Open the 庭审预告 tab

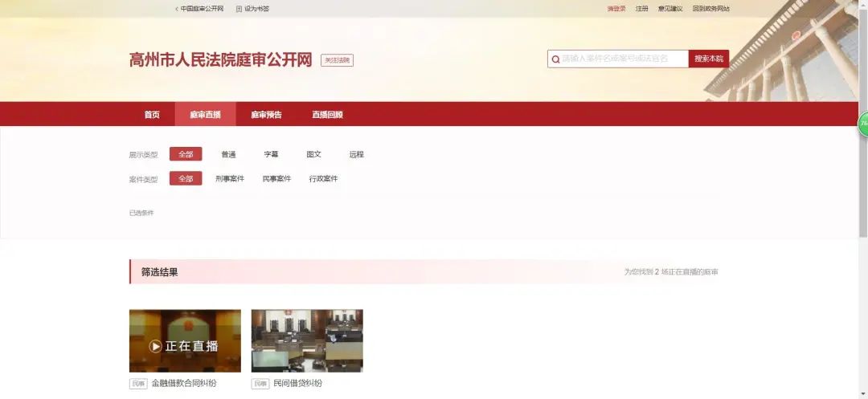(x=266, y=115)
